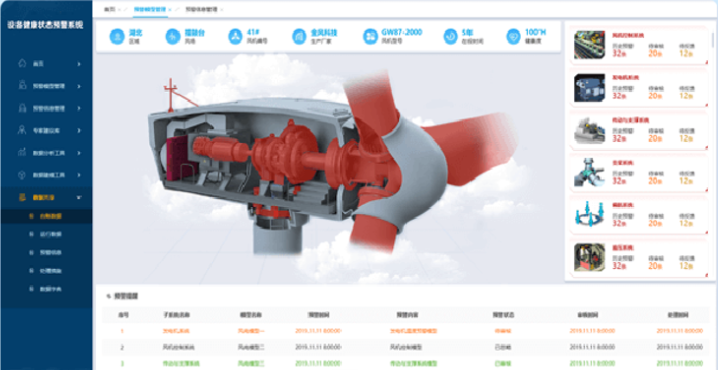Click the GW87-2000 model icon

[x=370, y=36]
